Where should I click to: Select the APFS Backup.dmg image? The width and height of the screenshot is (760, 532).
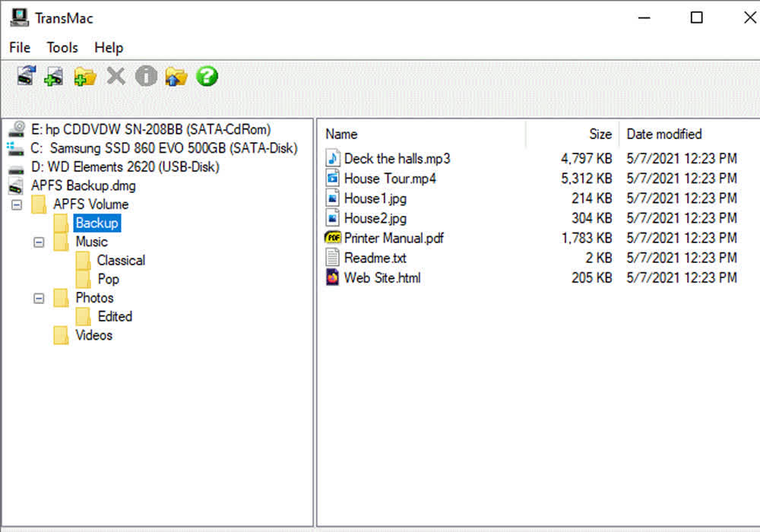point(84,185)
